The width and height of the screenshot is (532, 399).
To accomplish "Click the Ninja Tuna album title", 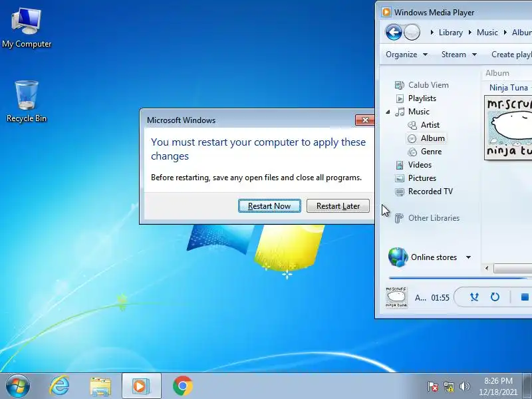I will click(x=509, y=88).
